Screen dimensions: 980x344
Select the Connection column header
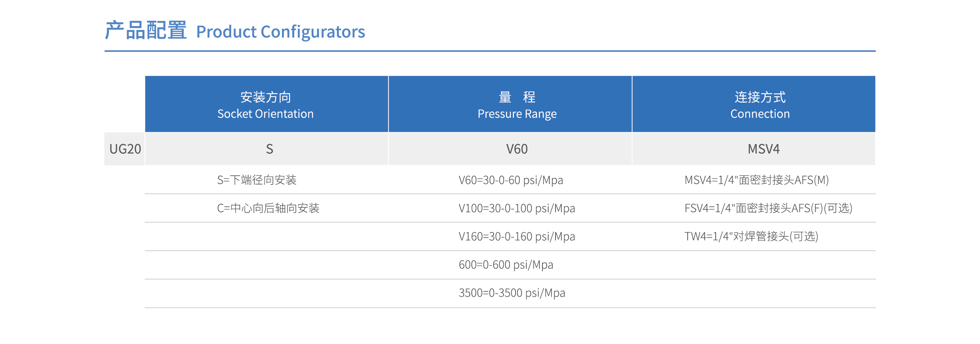[754, 104]
